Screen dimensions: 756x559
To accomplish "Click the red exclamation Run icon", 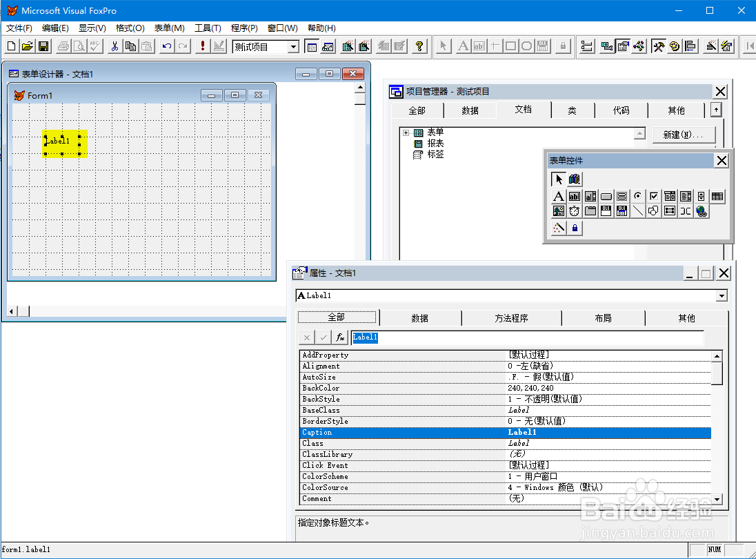I will [x=203, y=46].
